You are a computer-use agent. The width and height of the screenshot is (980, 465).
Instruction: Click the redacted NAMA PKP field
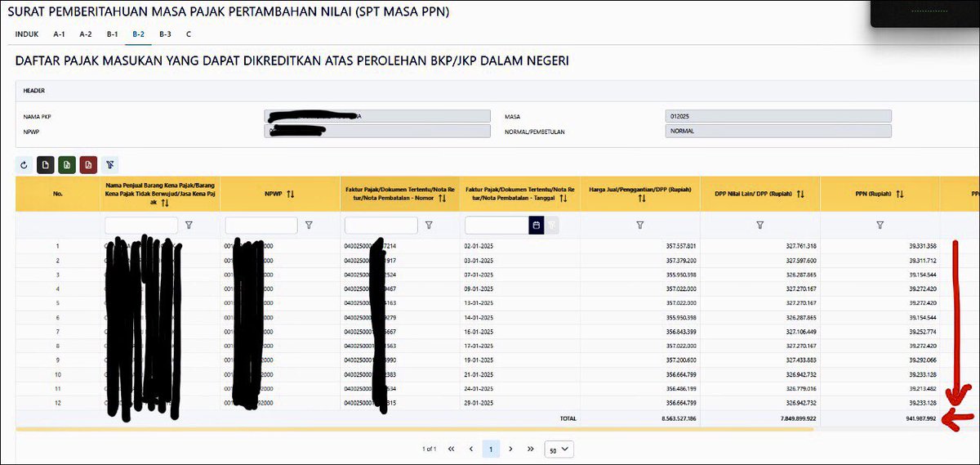pyautogui.click(x=377, y=116)
